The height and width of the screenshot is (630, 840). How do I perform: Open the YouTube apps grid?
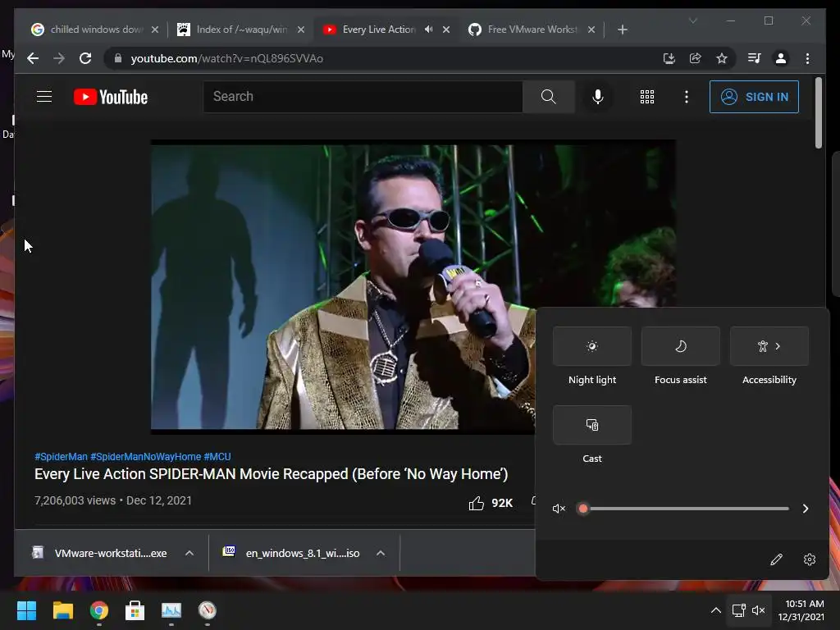click(x=646, y=97)
